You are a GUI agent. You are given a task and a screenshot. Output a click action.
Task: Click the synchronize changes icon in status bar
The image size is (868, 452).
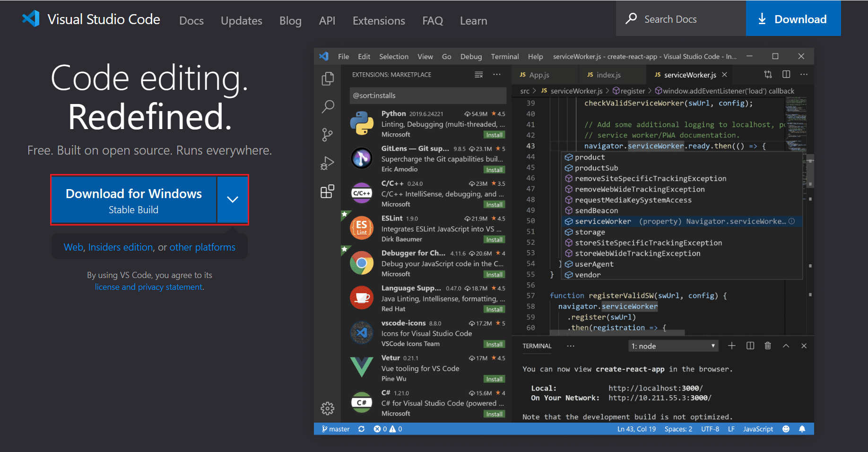click(x=362, y=429)
